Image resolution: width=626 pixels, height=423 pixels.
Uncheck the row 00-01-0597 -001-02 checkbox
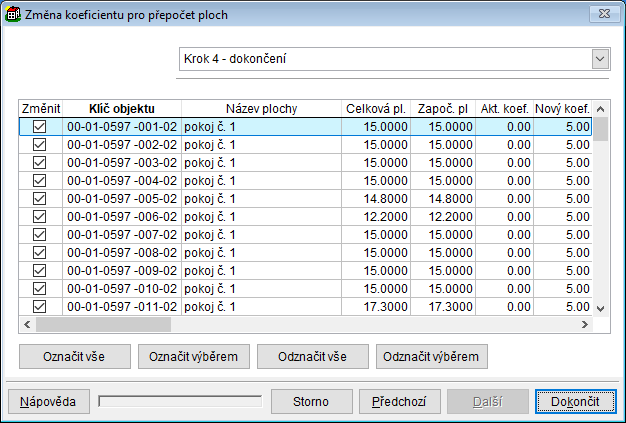click(x=40, y=127)
